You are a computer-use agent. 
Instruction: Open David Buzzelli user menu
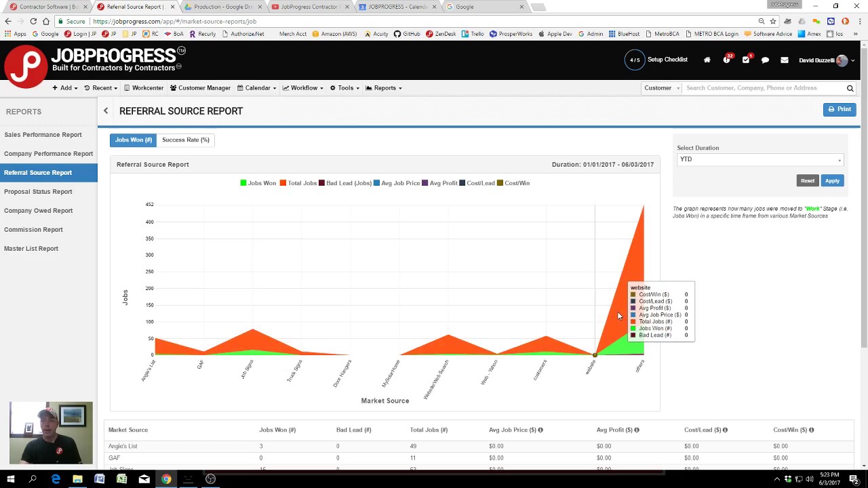826,60
